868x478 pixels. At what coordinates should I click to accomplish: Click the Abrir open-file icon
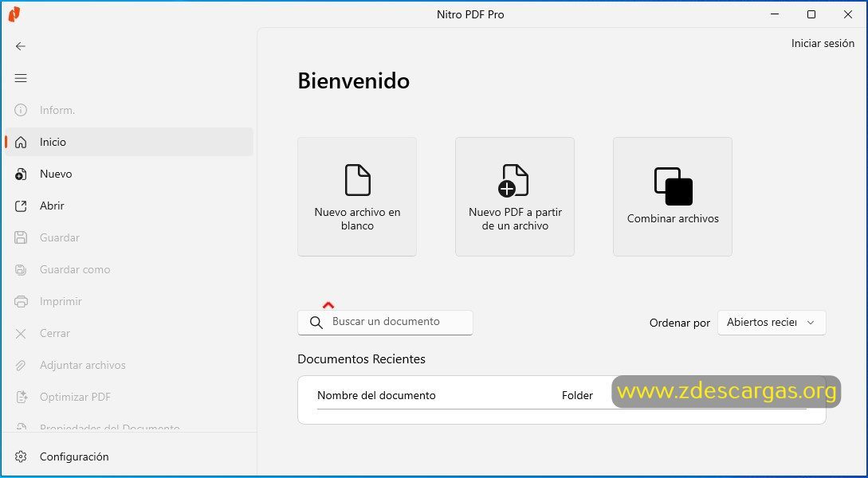21,206
